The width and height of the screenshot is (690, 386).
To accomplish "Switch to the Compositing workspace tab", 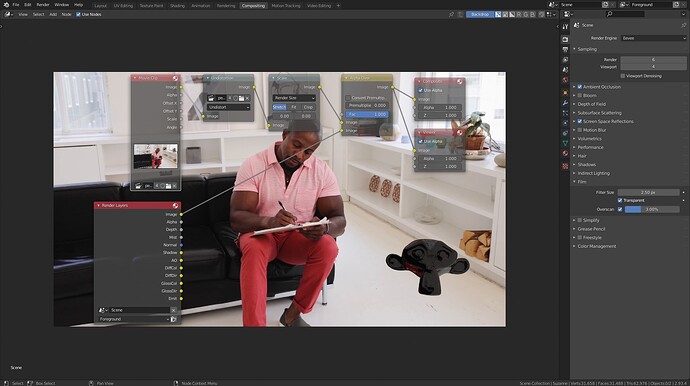I will pos(253,6).
